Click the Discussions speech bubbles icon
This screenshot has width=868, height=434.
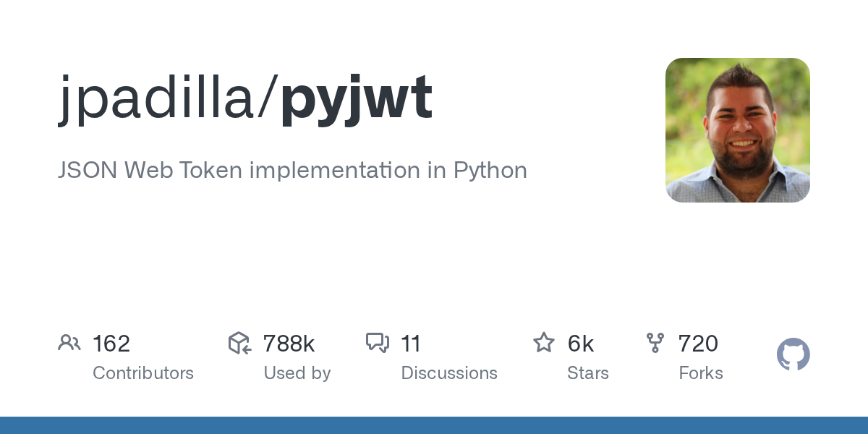point(378,343)
